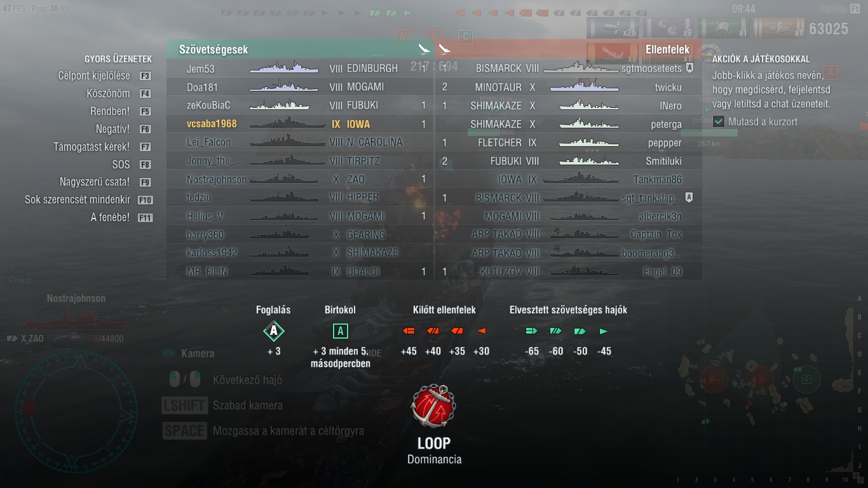Click the Edinburgh silhouette for Jem53
The image size is (868, 488).
(x=284, y=68)
